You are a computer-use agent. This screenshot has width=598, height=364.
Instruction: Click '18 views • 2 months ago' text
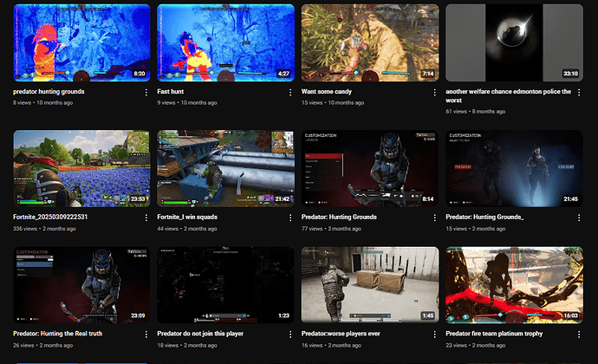coord(187,345)
